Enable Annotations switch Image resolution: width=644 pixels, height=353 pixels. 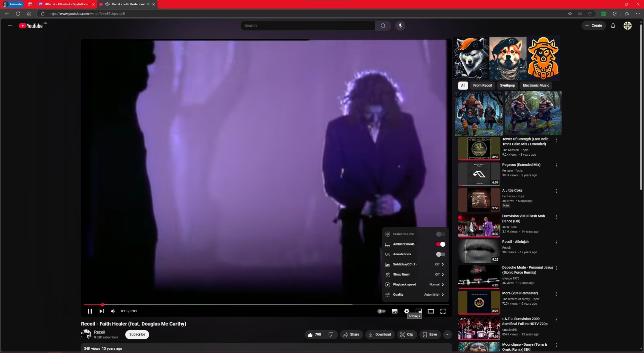pyautogui.click(x=440, y=254)
